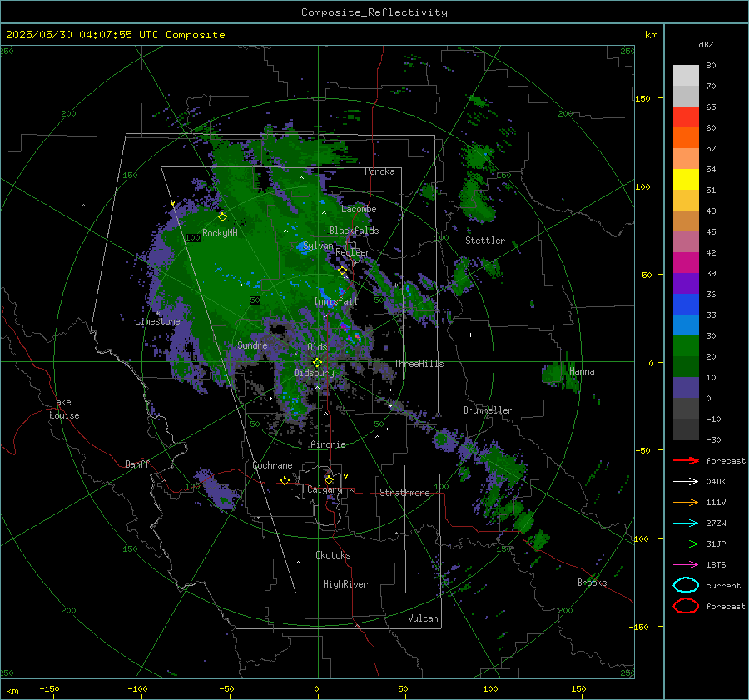The height and width of the screenshot is (700, 749).
Task: Click the Drumheller town label
Action: 488,410
